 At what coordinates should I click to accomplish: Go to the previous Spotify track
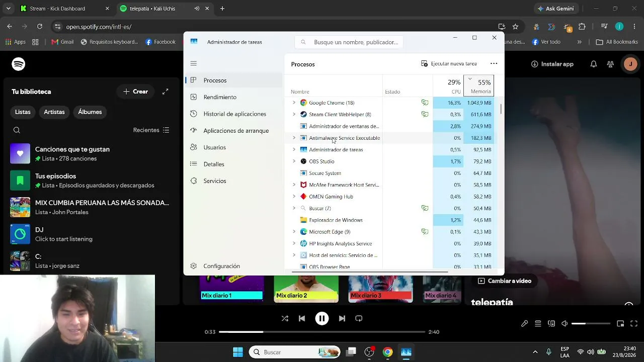pos(302,318)
